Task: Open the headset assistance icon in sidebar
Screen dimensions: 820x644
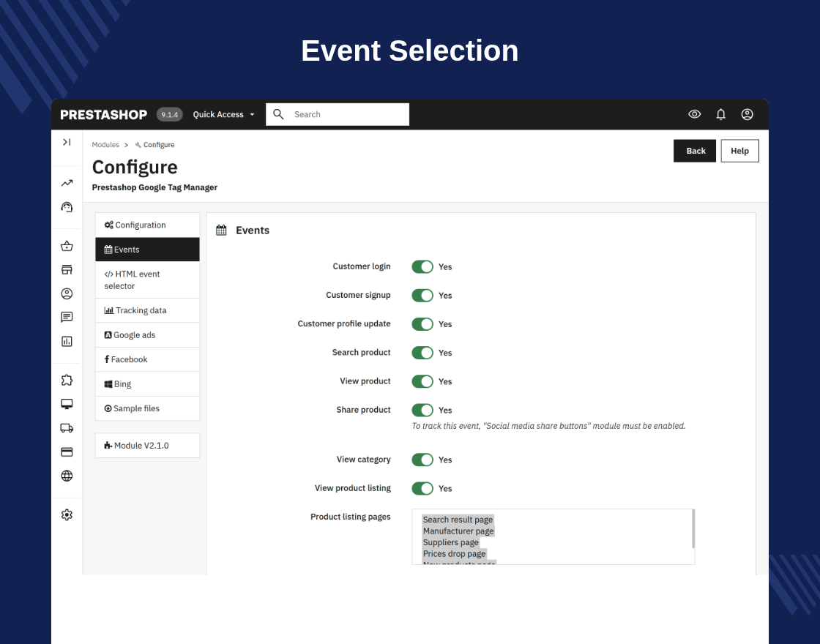Action: [67, 207]
